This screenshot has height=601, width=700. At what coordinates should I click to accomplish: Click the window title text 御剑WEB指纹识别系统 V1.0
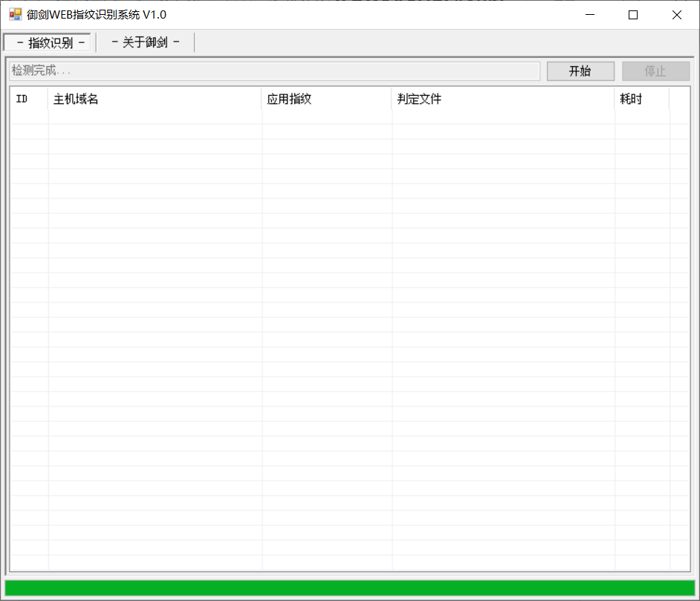97,15
